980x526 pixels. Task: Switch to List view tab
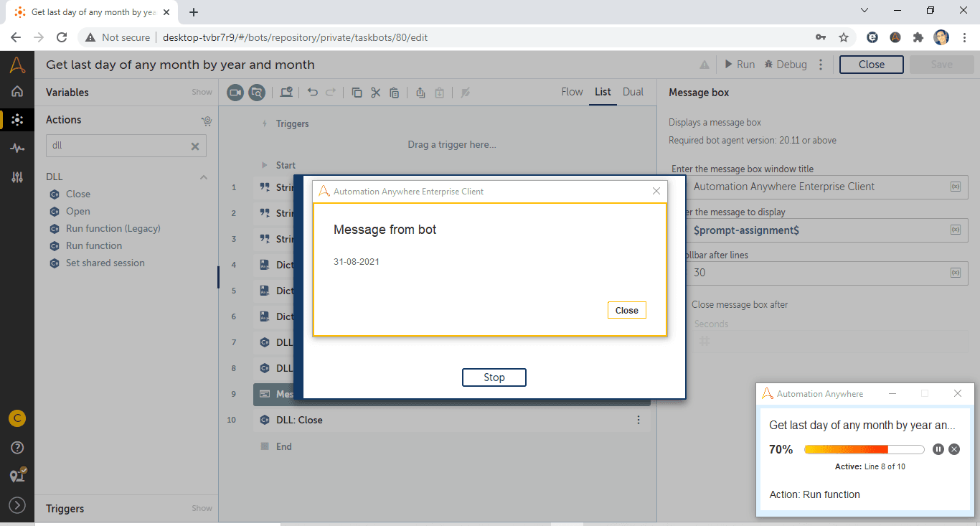(603, 92)
